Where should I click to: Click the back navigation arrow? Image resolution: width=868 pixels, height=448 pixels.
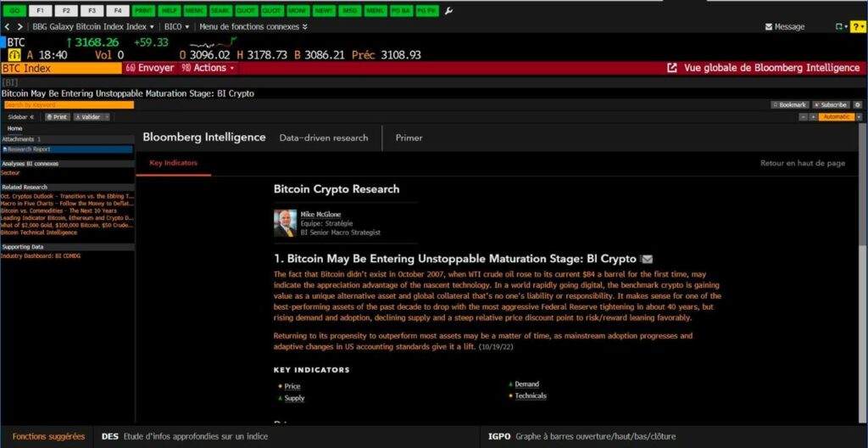coord(8,26)
